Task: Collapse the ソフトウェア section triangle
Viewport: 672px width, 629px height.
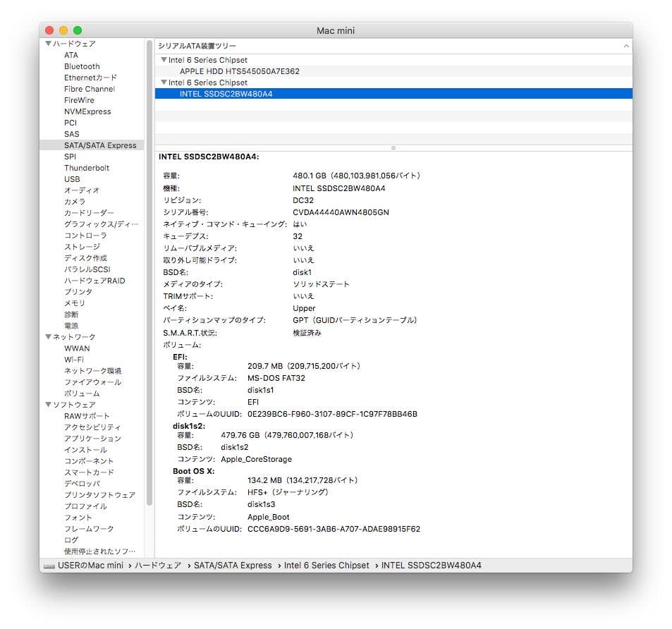Action: (x=49, y=405)
